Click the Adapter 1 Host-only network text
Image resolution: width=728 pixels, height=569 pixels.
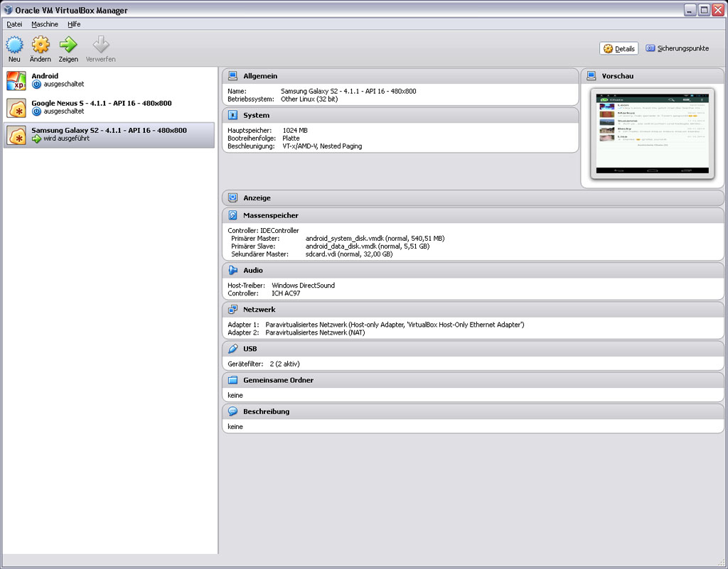coord(395,325)
